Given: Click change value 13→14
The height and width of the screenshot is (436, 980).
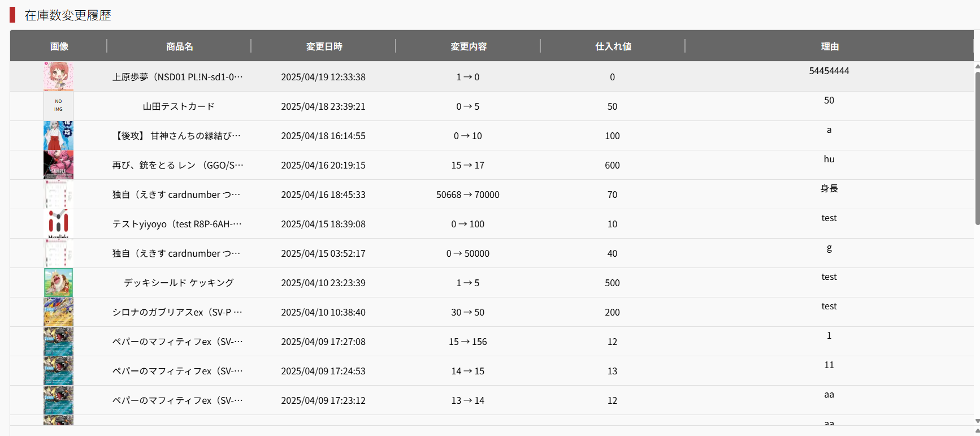Looking at the screenshot, I should (x=468, y=400).
